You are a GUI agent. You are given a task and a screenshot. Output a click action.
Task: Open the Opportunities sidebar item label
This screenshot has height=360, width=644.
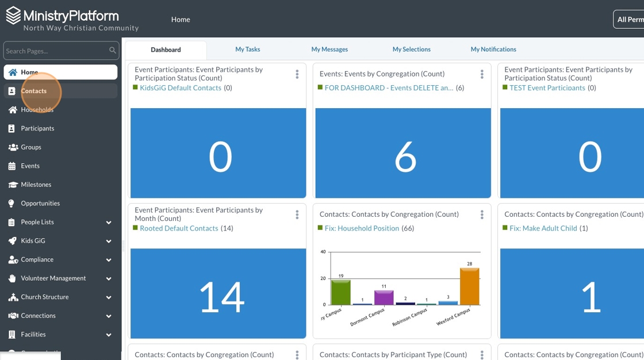point(40,204)
